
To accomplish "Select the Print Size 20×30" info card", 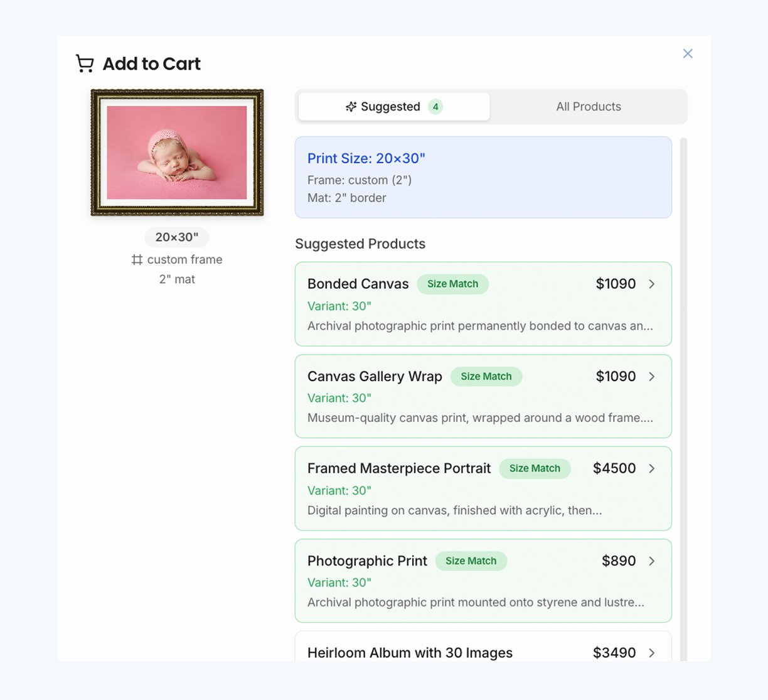I will click(483, 177).
